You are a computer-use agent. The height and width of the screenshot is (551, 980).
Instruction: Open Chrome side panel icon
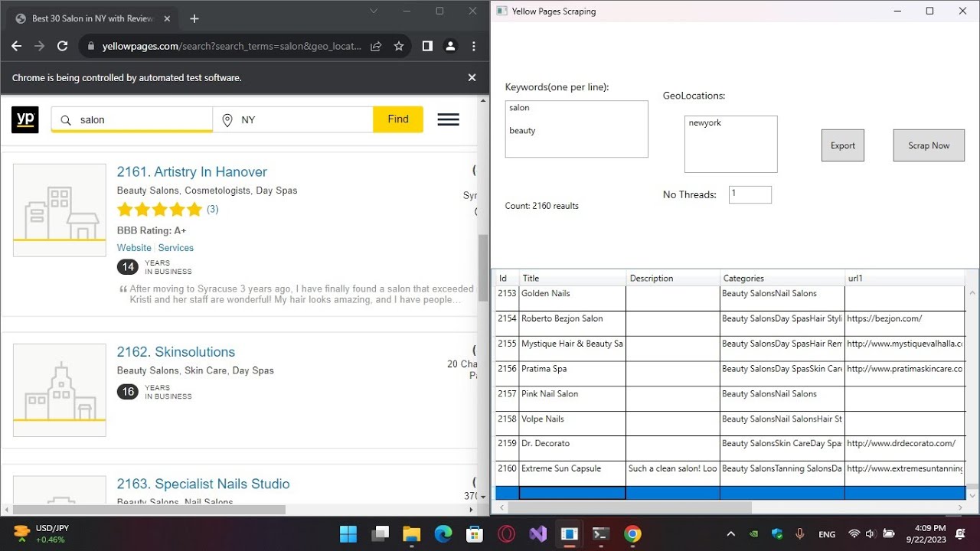click(427, 46)
